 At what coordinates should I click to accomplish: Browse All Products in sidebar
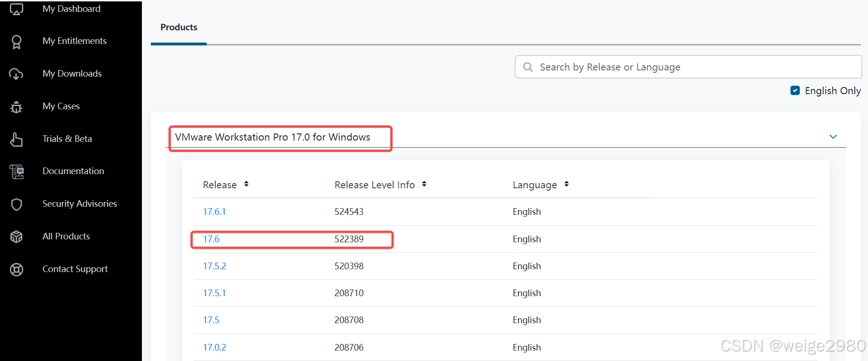(66, 236)
